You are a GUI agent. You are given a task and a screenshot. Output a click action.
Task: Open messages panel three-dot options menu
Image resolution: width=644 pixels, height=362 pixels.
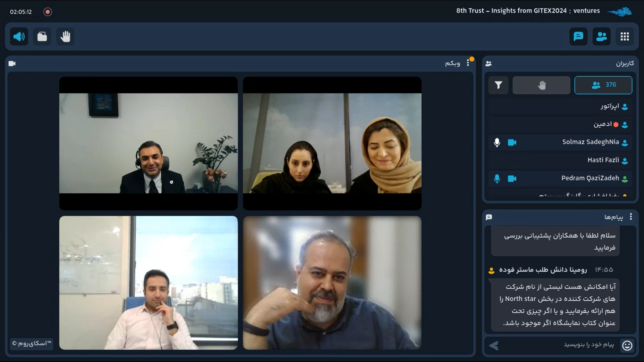point(631,217)
